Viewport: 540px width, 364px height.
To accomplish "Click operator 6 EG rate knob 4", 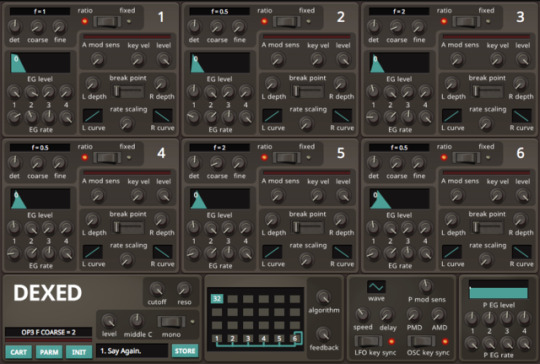I will 425,254.
